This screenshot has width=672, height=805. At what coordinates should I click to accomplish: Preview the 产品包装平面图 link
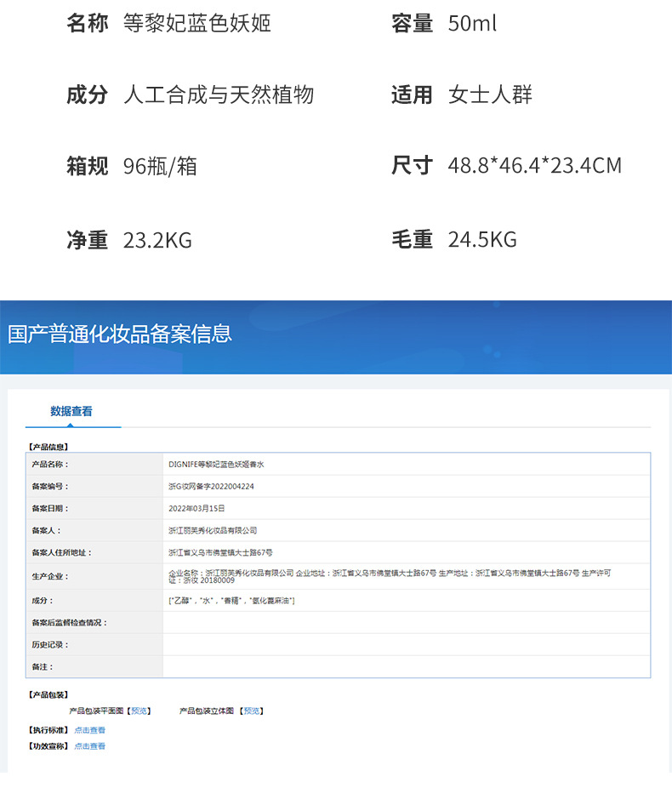pos(140,711)
